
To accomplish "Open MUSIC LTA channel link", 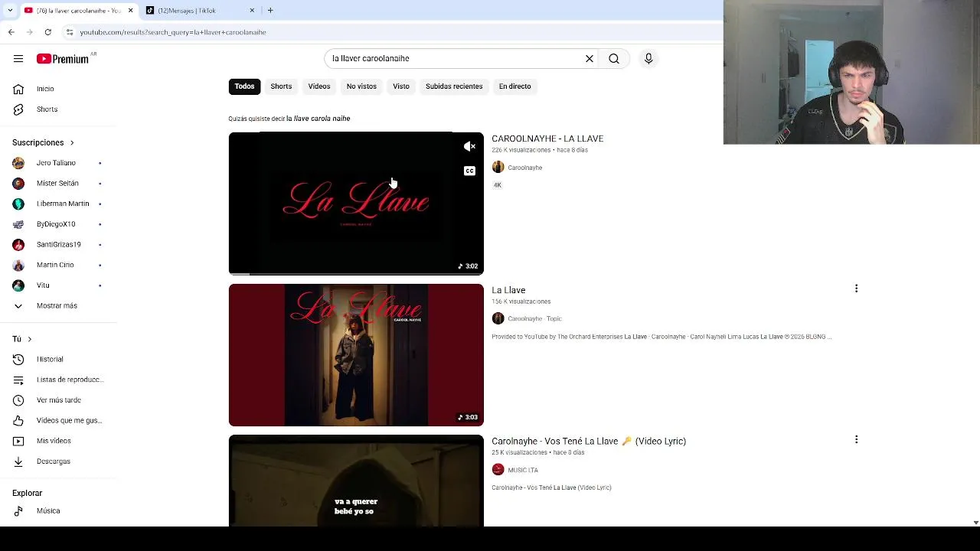I will [523, 470].
